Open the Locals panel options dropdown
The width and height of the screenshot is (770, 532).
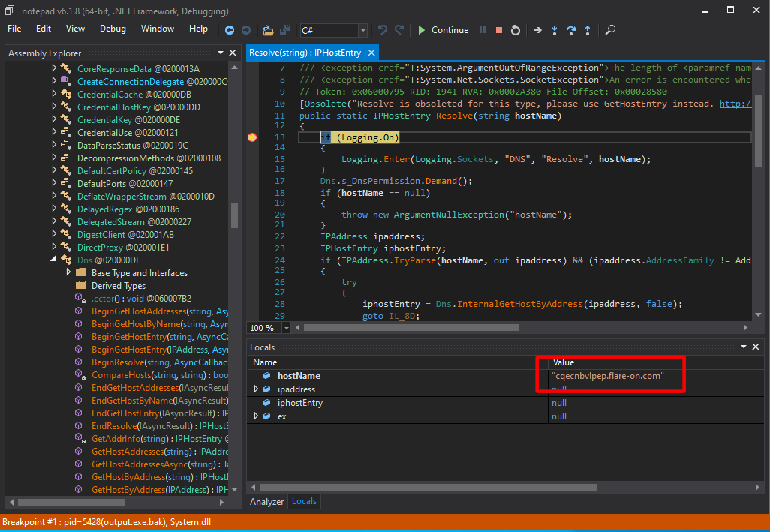coord(744,347)
